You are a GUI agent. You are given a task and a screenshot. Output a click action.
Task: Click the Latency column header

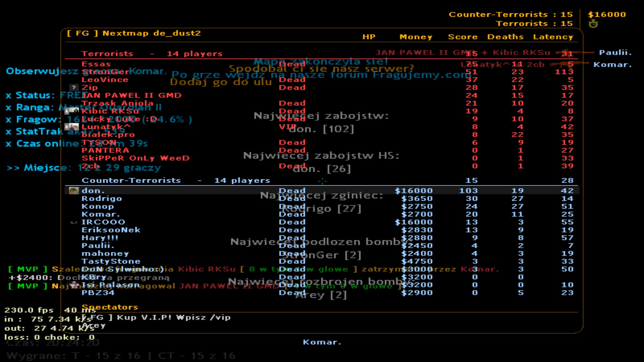tap(553, 37)
